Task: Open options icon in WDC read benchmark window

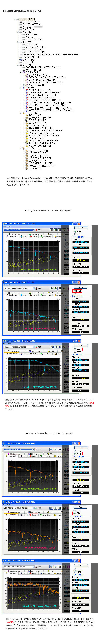Action: pyautogui.click(x=64, y=288)
